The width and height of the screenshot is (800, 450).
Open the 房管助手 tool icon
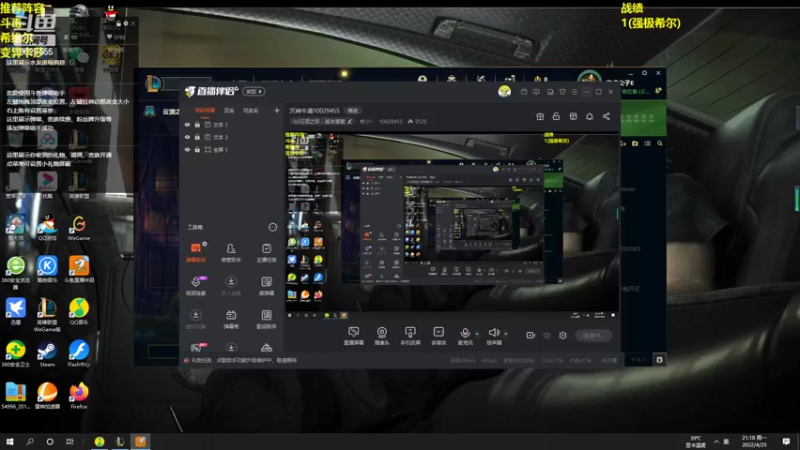point(231,253)
